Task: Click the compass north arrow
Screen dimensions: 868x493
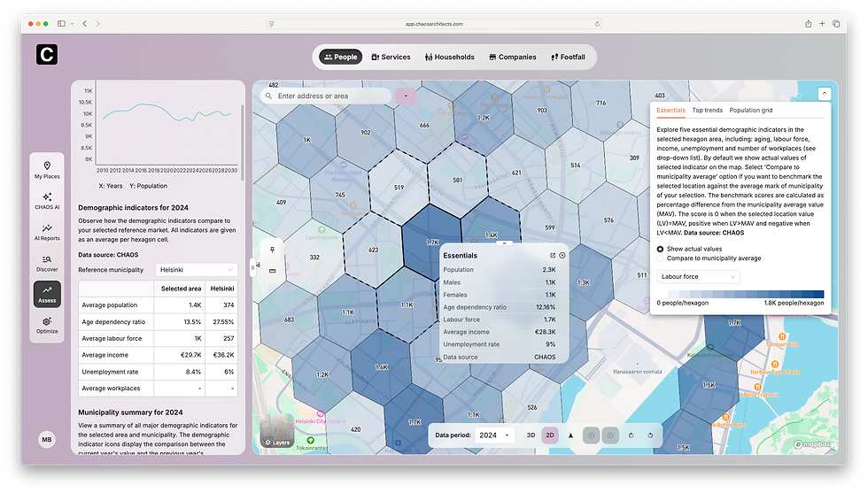Action: pyautogui.click(x=570, y=435)
